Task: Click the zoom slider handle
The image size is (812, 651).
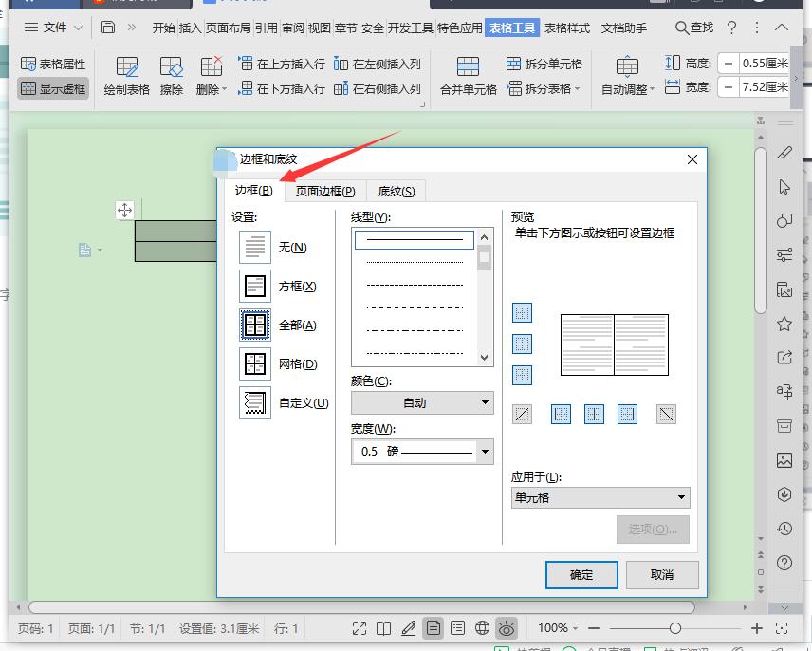Action: [x=674, y=628]
